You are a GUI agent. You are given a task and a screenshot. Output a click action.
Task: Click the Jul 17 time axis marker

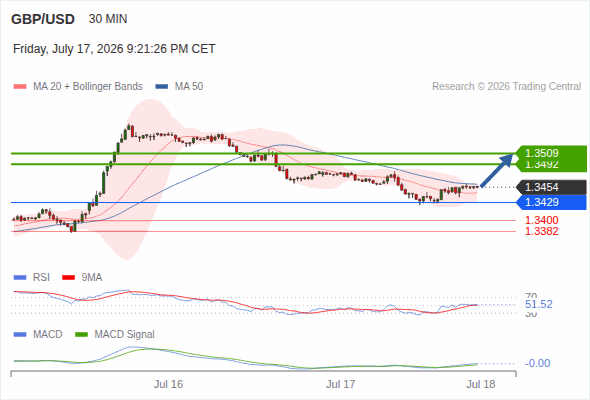340,384
